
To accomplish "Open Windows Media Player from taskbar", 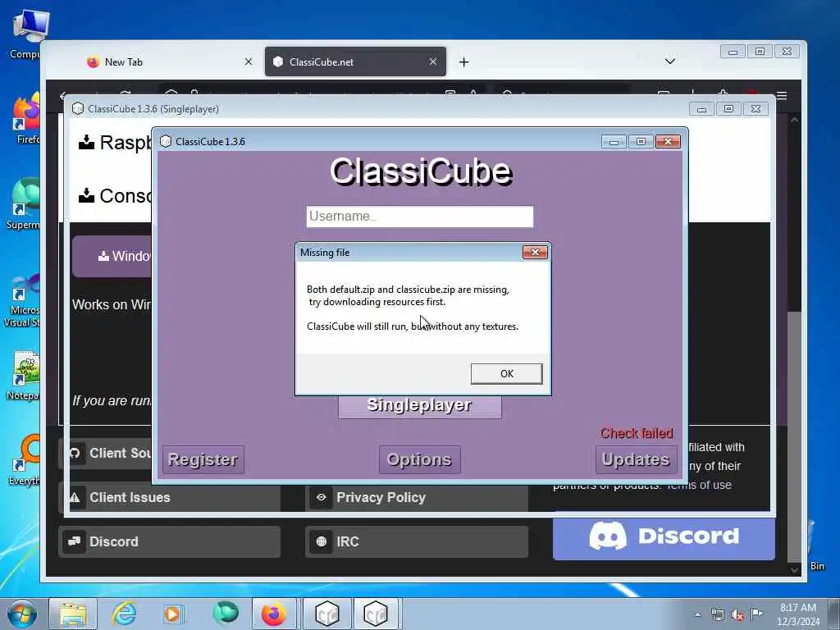I will [x=172, y=614].
